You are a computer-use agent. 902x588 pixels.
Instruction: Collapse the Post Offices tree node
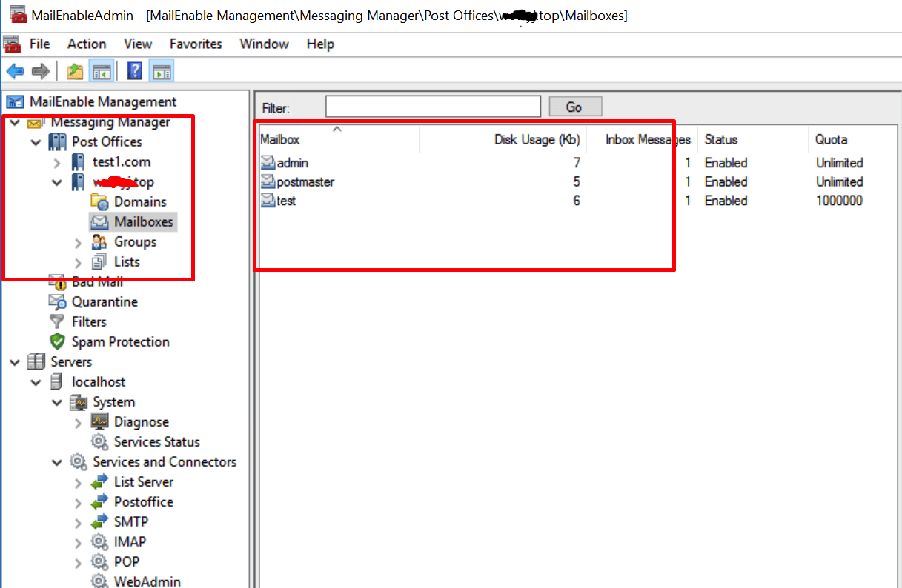pos(36,141)
